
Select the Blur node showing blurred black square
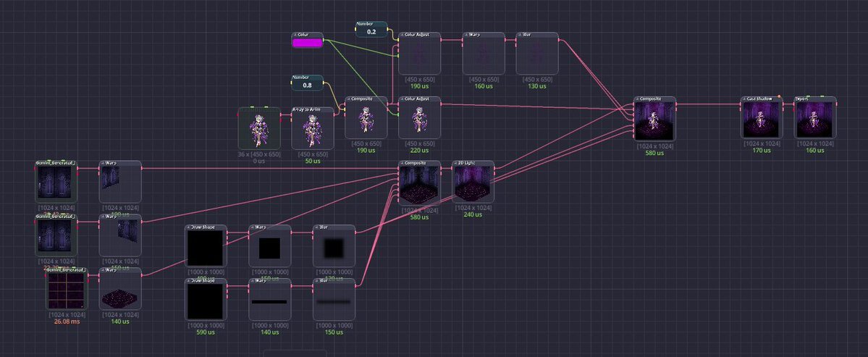[x=334, y=249]
